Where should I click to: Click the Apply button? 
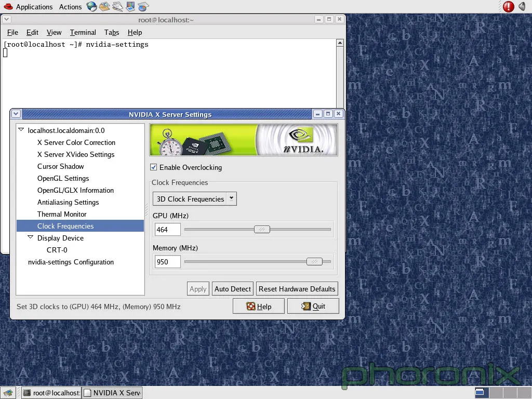[198, 289]
